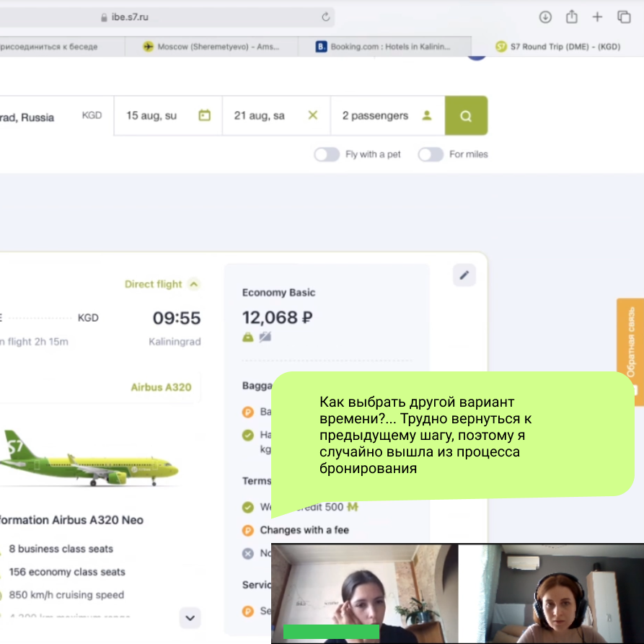This screenshot has height=644, width=644.
Task: Click 850 km/h cruising speed text
Action: (66, 595)
